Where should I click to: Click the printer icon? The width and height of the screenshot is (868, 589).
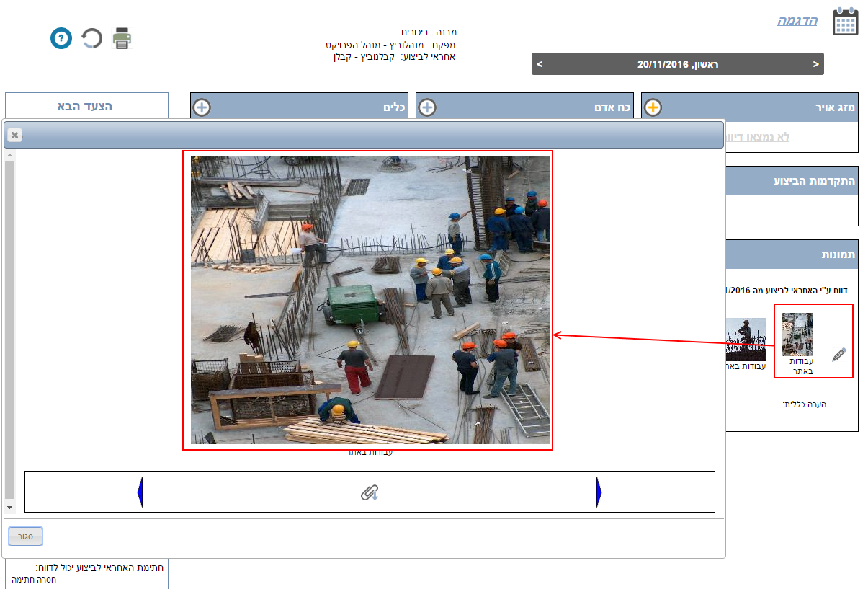click(122, 38)
